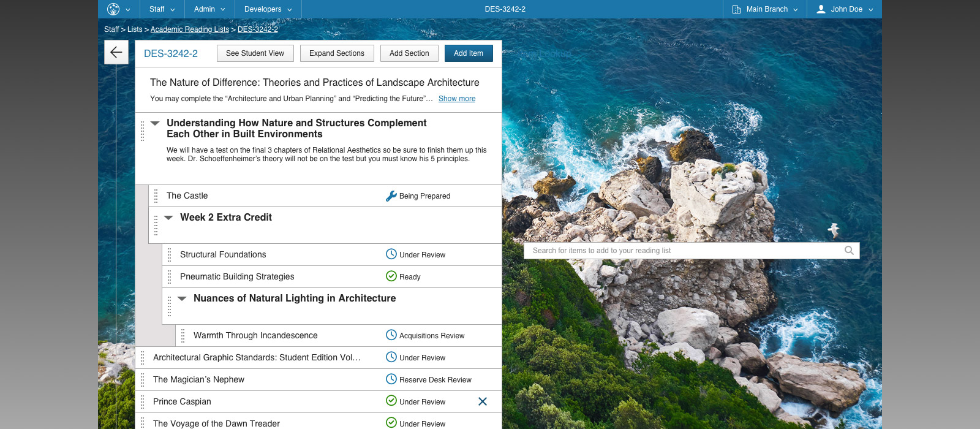
Task: Click the checkmark icon next to Ready
Action: point(391,276)
